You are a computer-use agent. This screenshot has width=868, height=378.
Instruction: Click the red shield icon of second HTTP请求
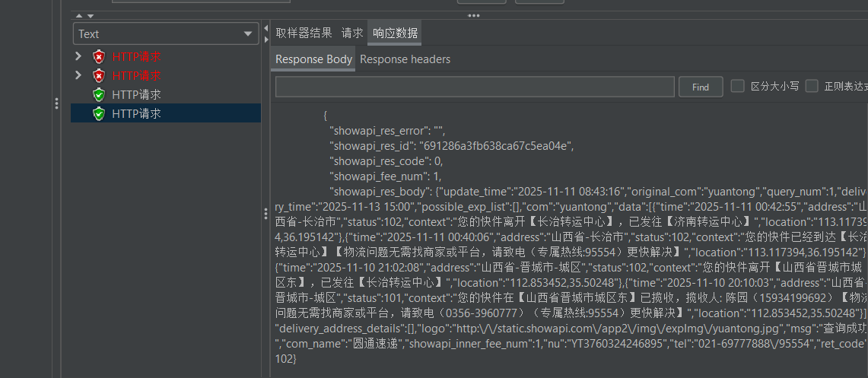pyautogui.click(x=99, y=75)
